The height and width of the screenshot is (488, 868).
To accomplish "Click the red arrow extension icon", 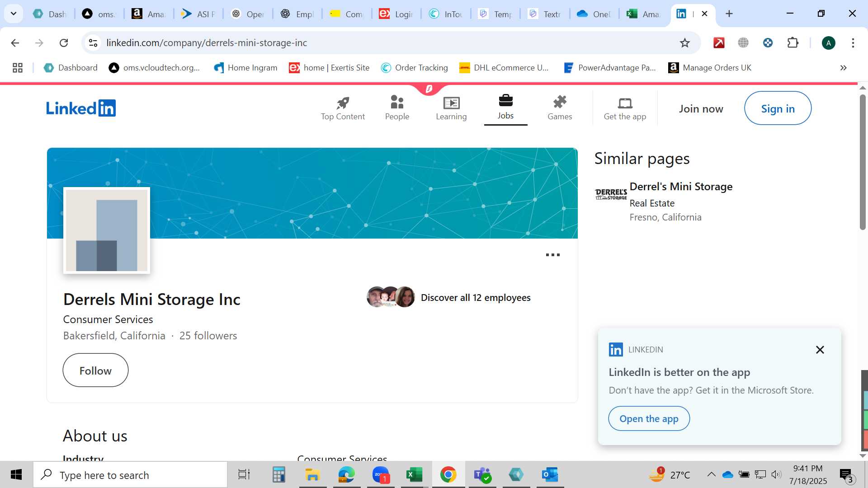I will [x=719, y=43].
